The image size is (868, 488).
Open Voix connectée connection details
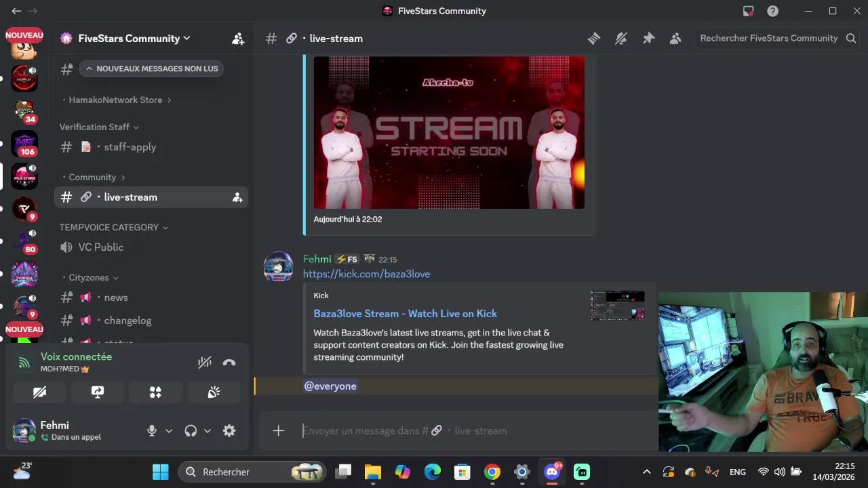(76, 357)
